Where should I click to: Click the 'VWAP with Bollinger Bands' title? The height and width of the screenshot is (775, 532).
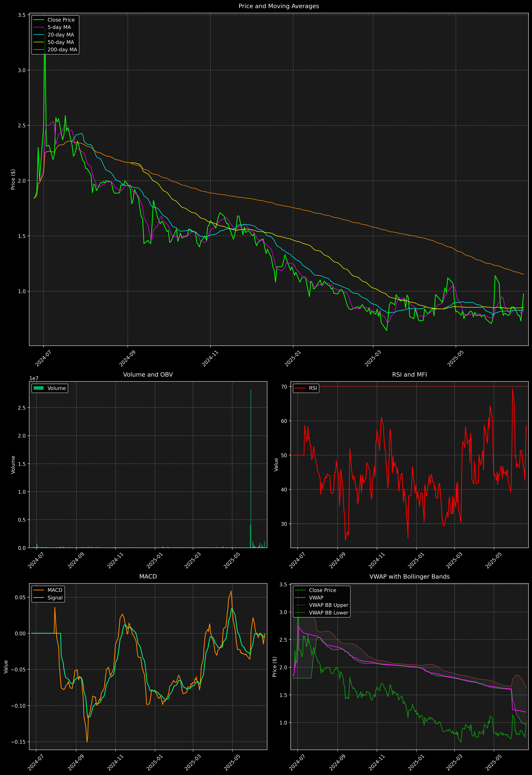[x=409, y=577]
